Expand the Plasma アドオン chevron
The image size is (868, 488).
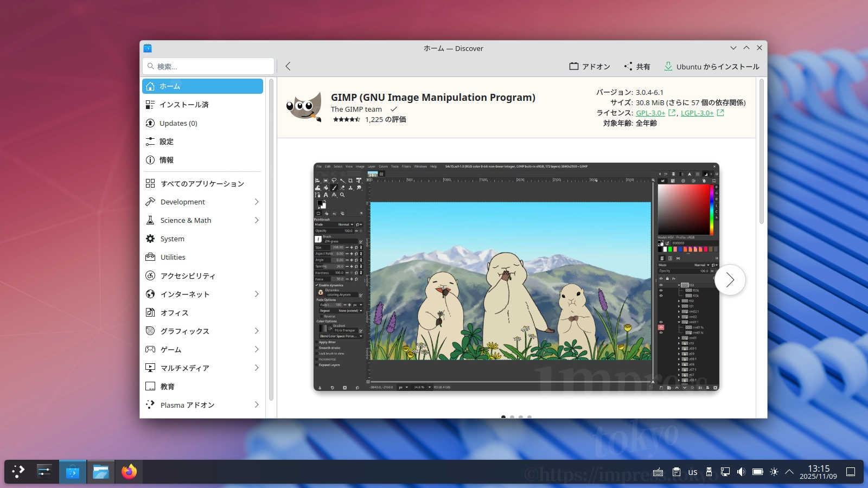[257, 404]
